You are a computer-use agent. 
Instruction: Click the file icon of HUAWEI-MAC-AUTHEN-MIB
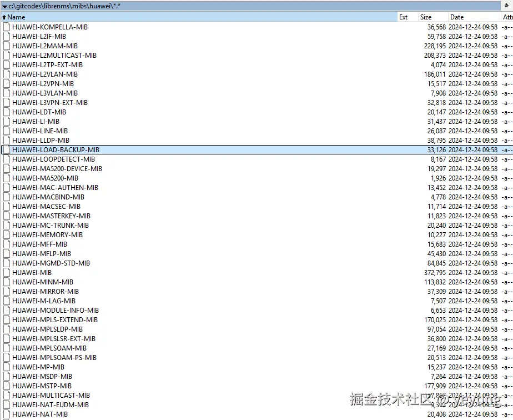(x=7, y=188)
